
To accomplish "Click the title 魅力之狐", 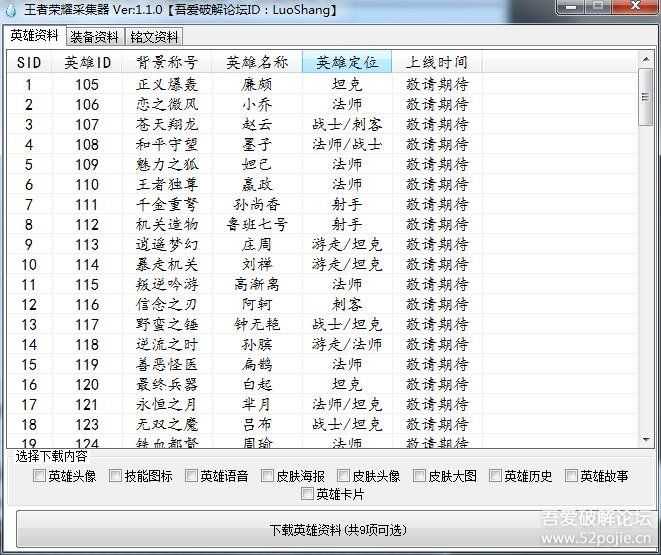I will 167,164.
